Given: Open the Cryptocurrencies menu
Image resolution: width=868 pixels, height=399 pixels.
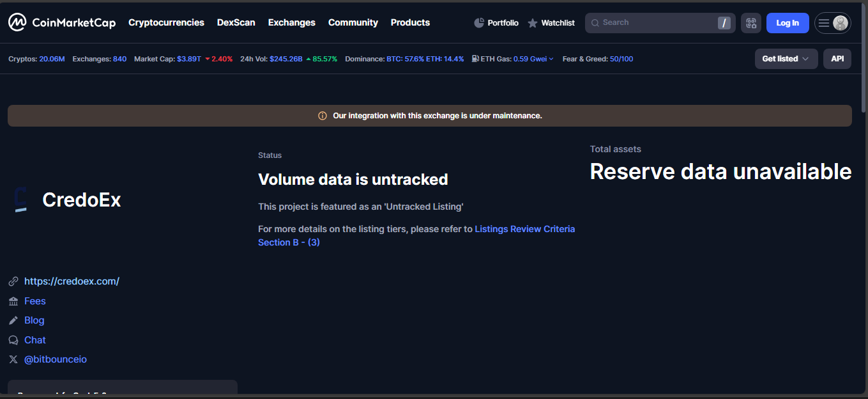Looking at the screenshot, I should coord(166,22).
